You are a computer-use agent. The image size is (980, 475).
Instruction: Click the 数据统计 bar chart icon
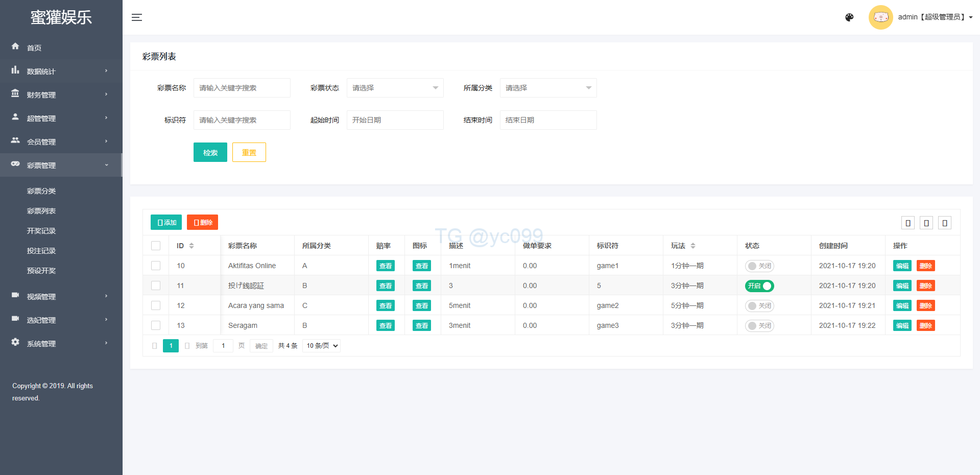point(15,70)
